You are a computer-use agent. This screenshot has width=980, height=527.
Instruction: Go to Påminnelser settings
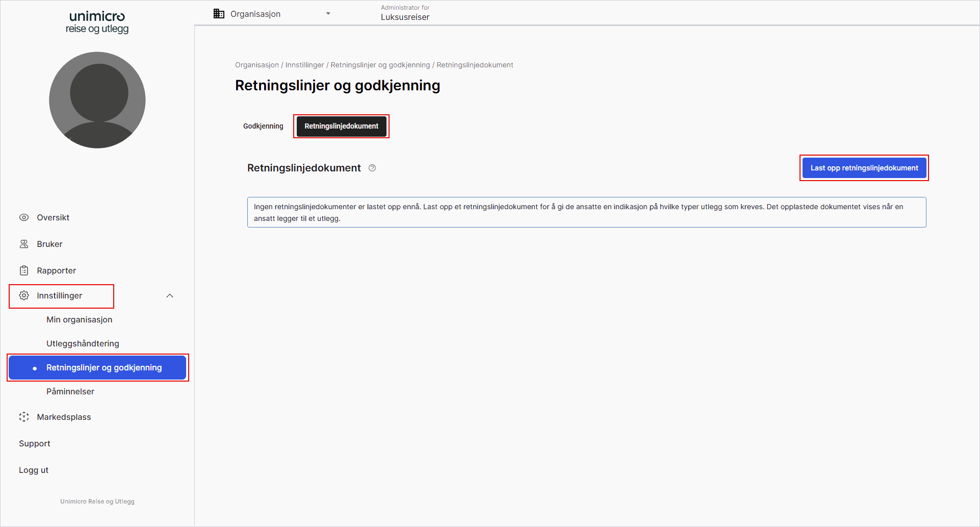click(70, 391)
